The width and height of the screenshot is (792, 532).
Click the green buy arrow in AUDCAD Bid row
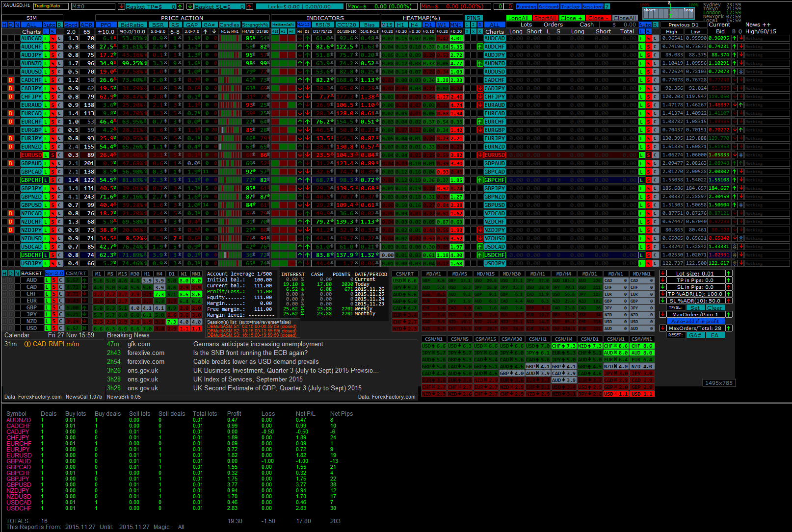point(734,38)
